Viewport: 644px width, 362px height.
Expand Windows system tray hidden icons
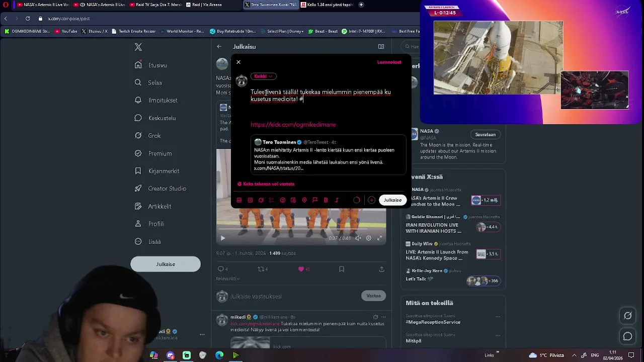tap(574, 355)
